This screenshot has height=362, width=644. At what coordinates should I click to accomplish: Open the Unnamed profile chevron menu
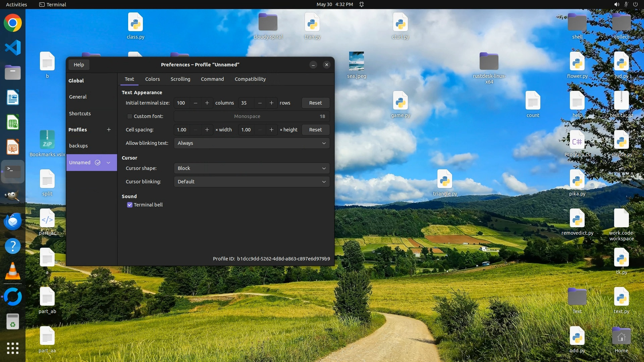point(108,163)
